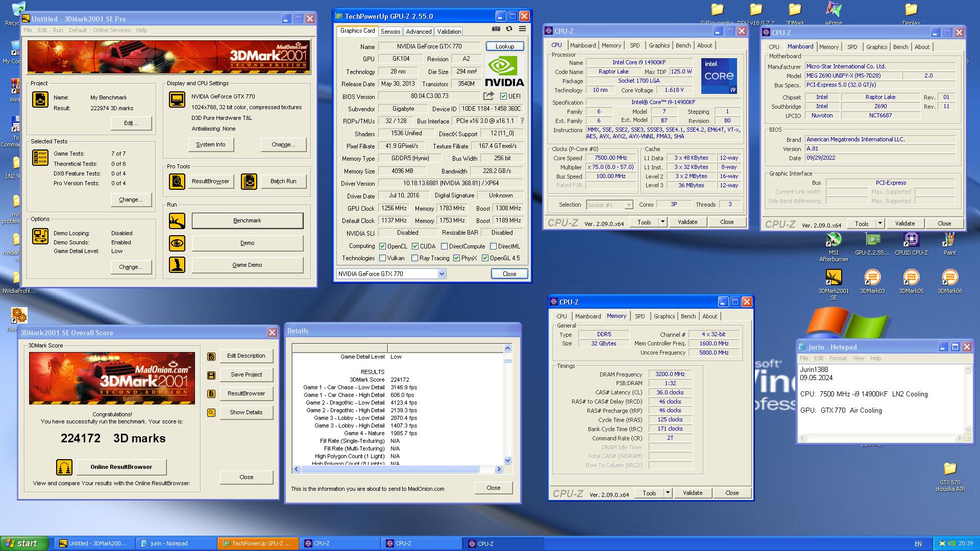980x551 pixels.
Task: Expand Tools dropdown arrow in CPU-Z Mainboard window
Action: tap(880, 223)
